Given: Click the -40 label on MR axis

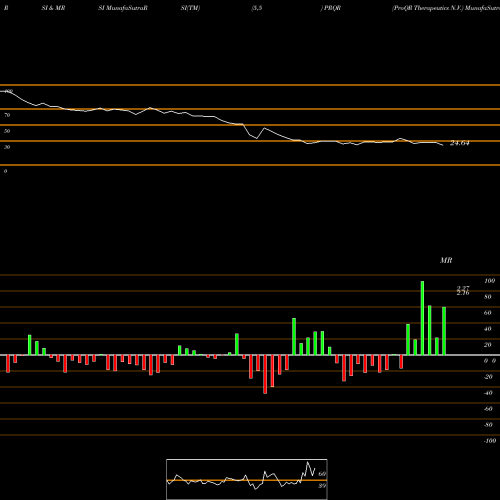Looking at the screenshot, I should coord(488,393).
